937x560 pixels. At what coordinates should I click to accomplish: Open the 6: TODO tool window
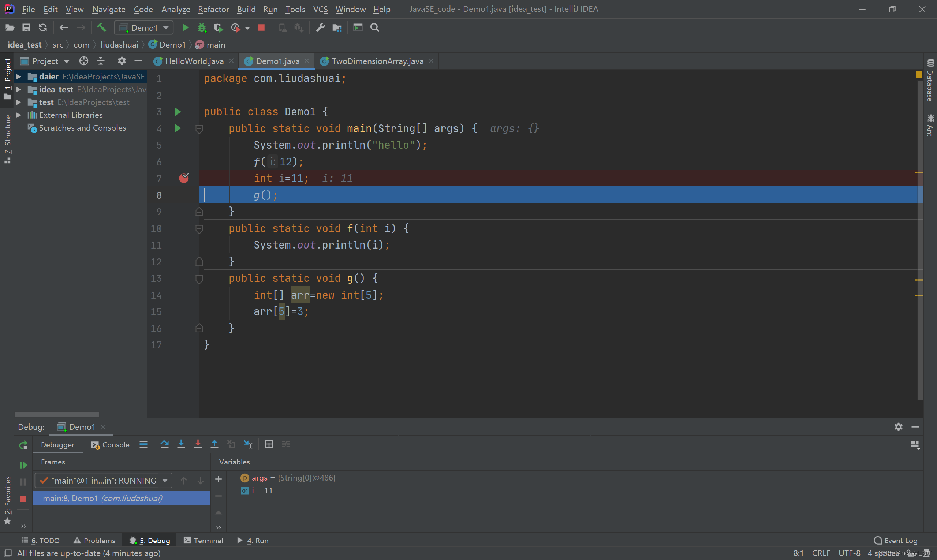click(x=40, y=540)
